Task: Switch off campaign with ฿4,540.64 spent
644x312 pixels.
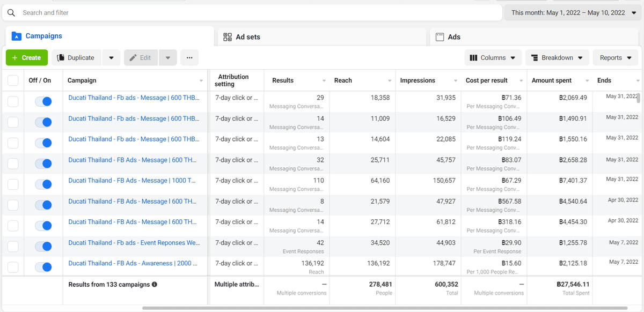Action: pos(43,205)
